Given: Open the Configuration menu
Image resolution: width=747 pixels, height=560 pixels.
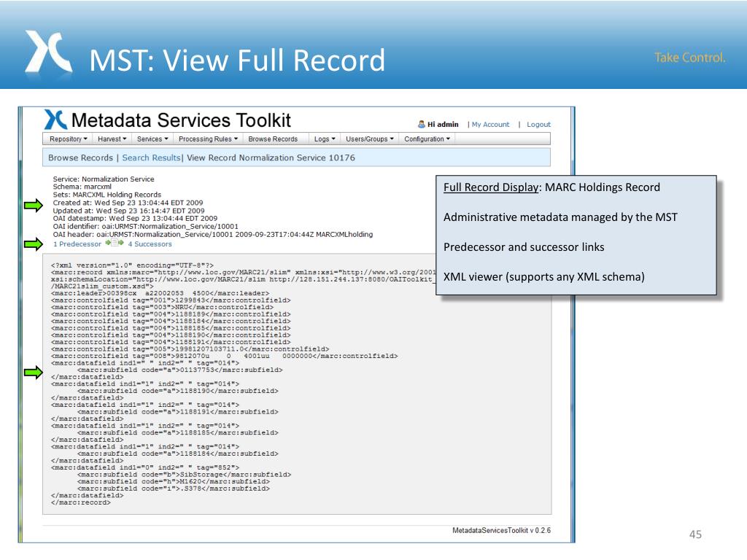Looking at the screenshot, I should click(x=427, y=139).
